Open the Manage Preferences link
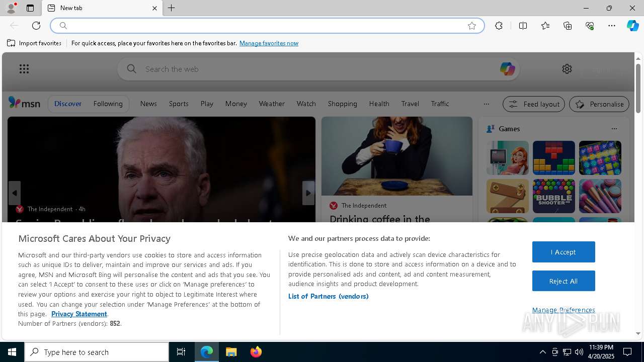644x362 pixels. tap(563, 310)
